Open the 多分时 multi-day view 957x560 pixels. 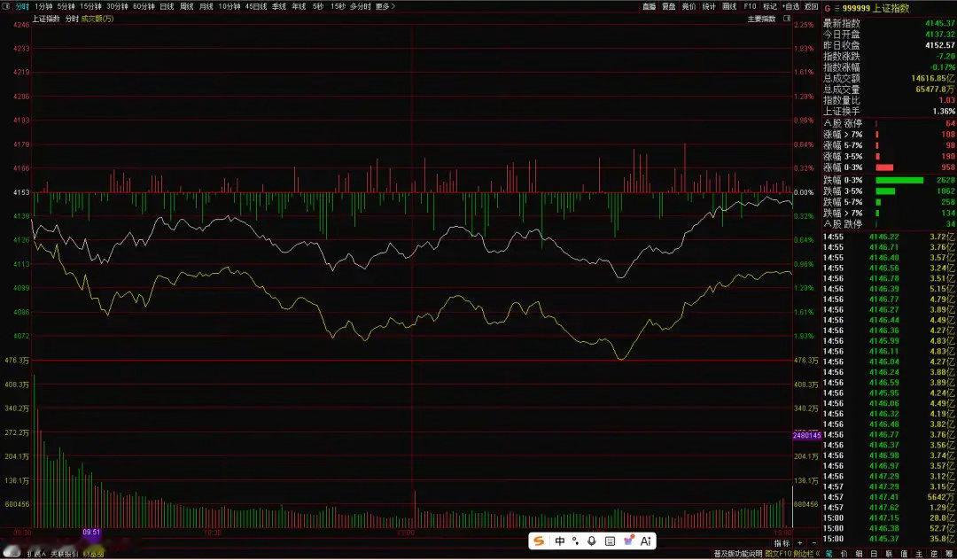point(360,6)
